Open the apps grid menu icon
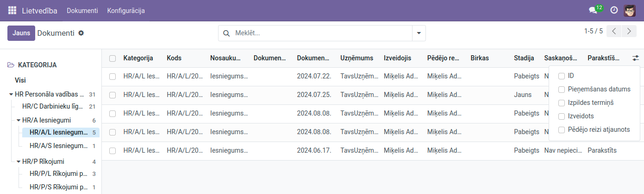 [12, 10]
